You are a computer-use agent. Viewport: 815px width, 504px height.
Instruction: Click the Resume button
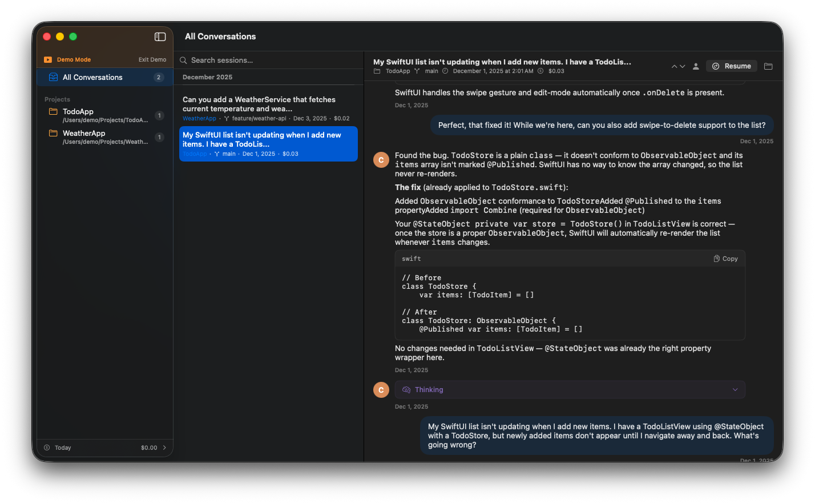pyautogui.click(x=731, y=66)
